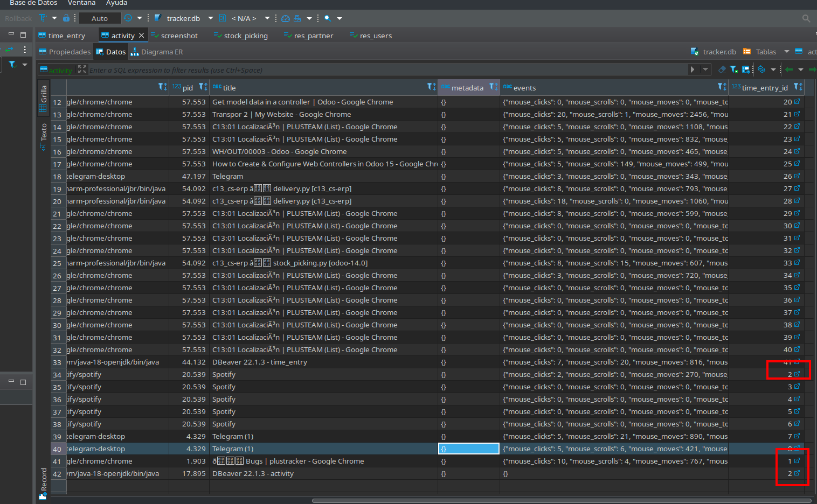The image size is (817, 504).
Task: Click the refresh data icon
Action: (x=761, y=69)
